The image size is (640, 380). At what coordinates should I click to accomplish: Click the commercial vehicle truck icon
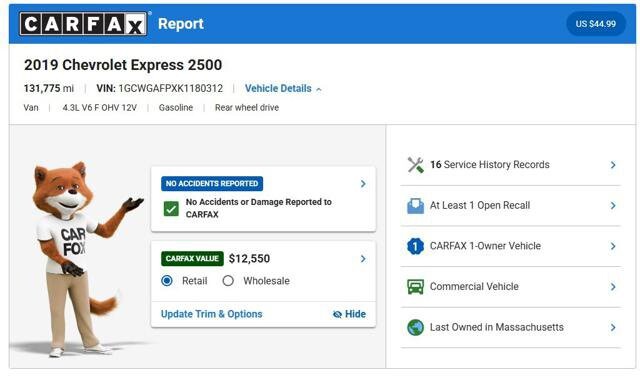click(416, 287)
